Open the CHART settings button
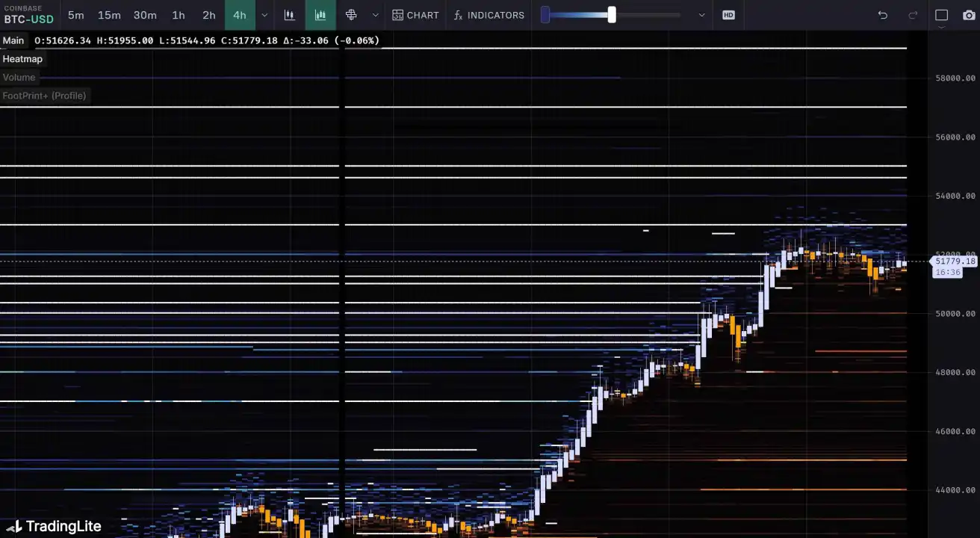Screen dimensions: 980x538 point(416,15)
